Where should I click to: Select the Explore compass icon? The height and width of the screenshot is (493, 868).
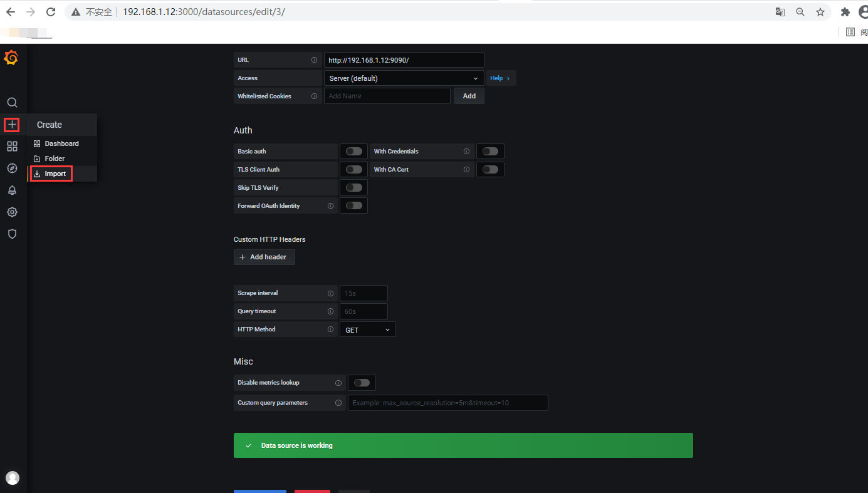coord(12,168)
